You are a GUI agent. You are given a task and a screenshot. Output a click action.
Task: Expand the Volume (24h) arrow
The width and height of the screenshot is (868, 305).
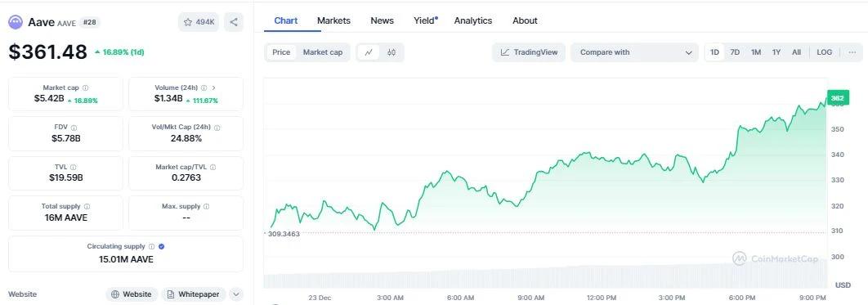point(213,88)
